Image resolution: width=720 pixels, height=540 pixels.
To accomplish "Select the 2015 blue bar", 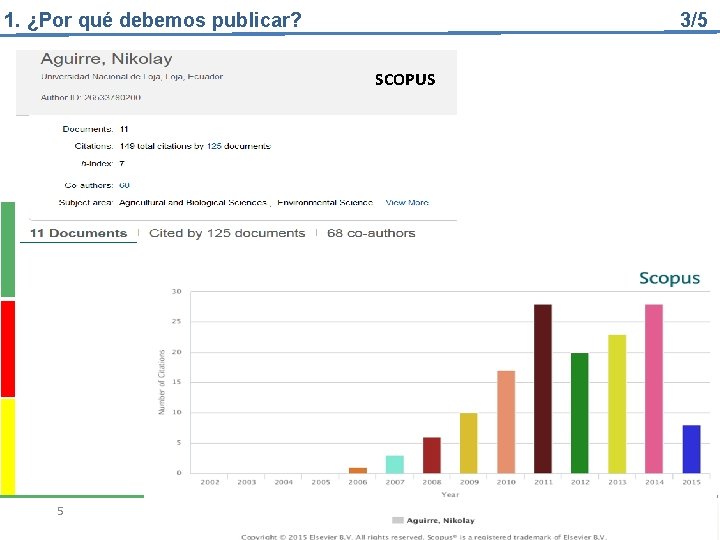I will (x=692, y=449).
